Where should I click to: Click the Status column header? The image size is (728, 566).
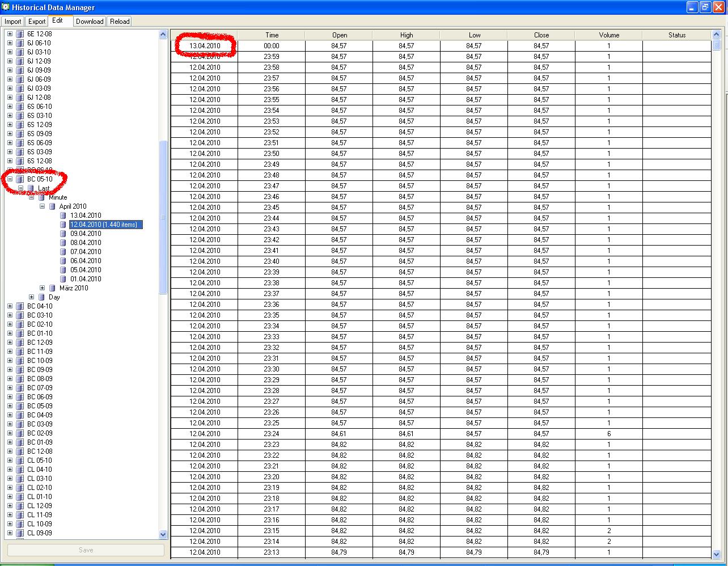[x=677, y=35]
